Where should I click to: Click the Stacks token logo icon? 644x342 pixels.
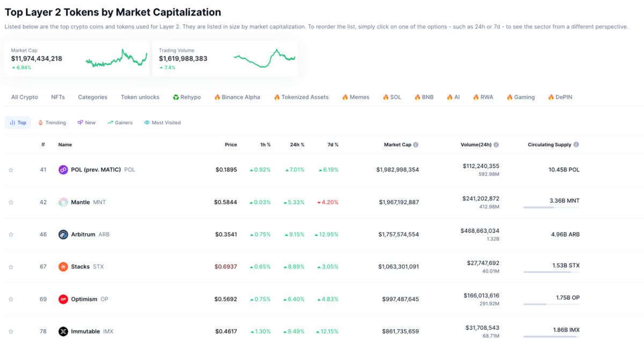[63, 266]
